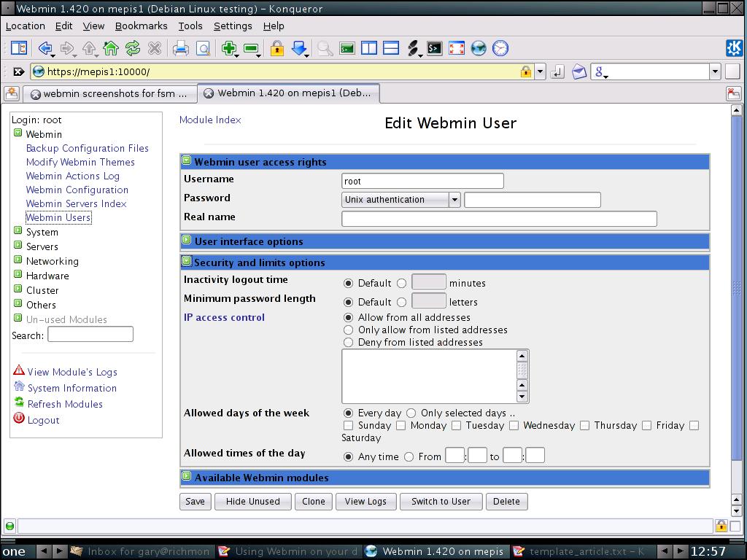Click the envelope icon next to search bar

[578, 72]
